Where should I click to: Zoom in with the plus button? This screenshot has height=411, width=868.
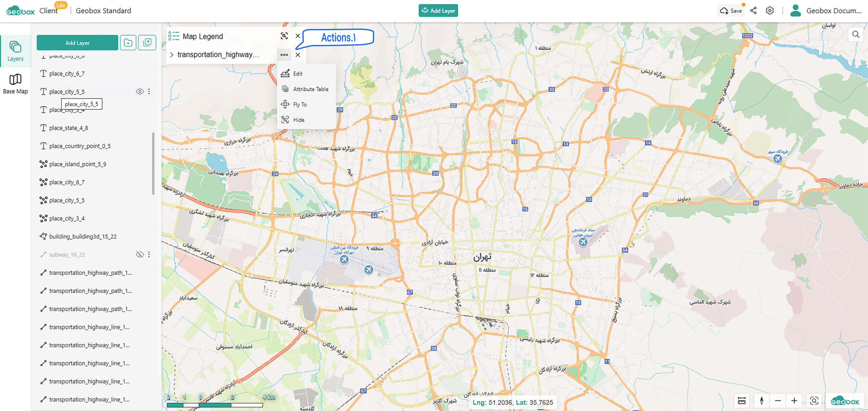pyautogui.click(x=794, y=401)
